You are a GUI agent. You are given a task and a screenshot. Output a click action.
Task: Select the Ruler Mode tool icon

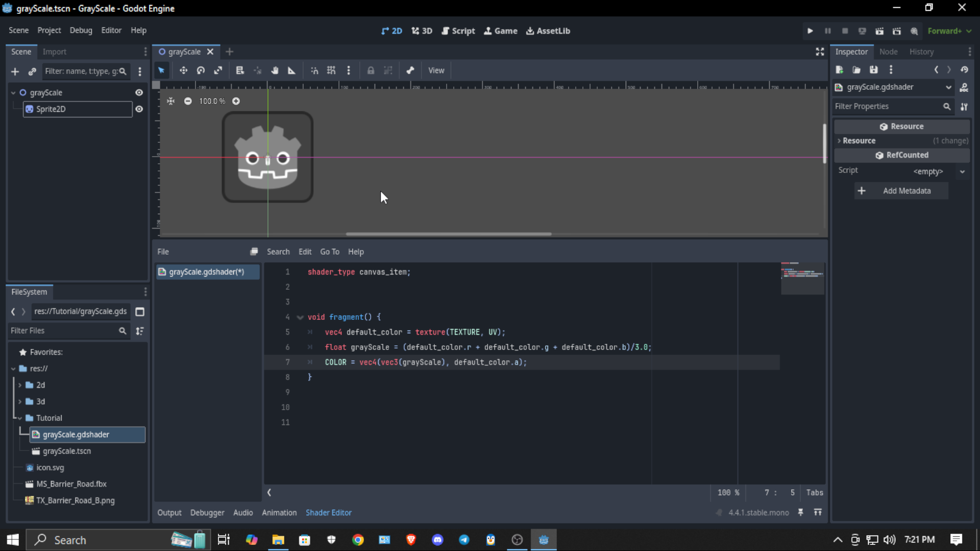(x=291, y=70)
